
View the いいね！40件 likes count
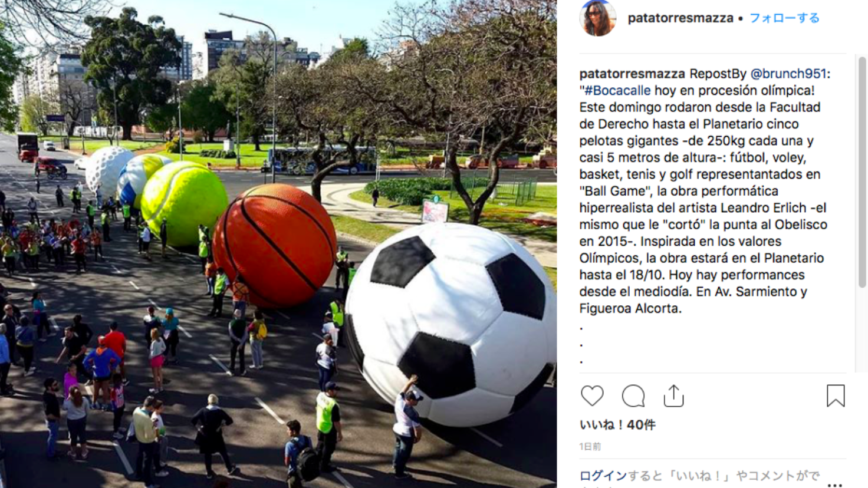click(617, 425)
